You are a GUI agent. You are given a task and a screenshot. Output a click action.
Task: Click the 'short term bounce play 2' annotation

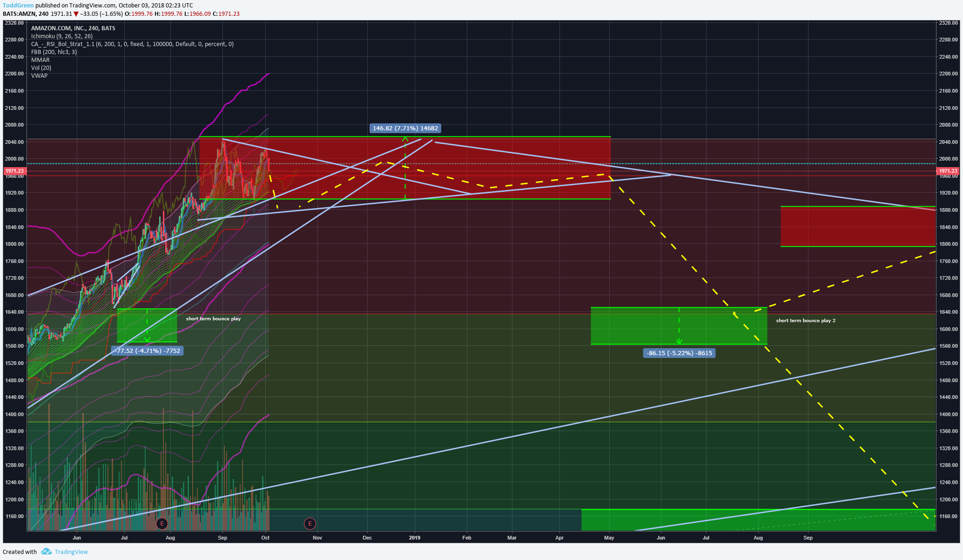pos(806,320)
